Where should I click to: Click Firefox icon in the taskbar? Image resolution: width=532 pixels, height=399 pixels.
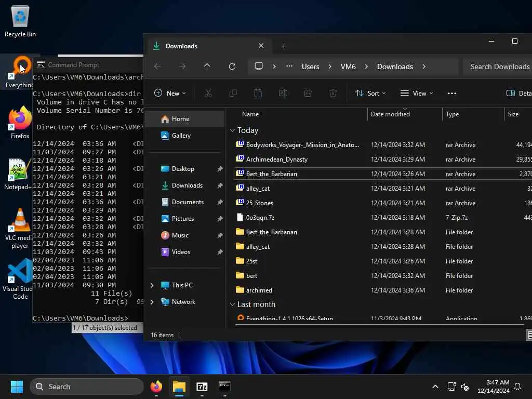156,387
